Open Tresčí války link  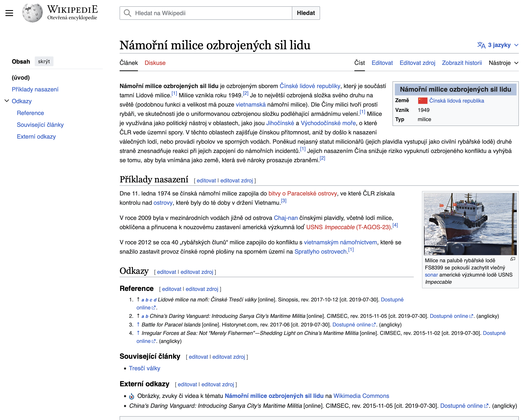(x=144, y=368)
